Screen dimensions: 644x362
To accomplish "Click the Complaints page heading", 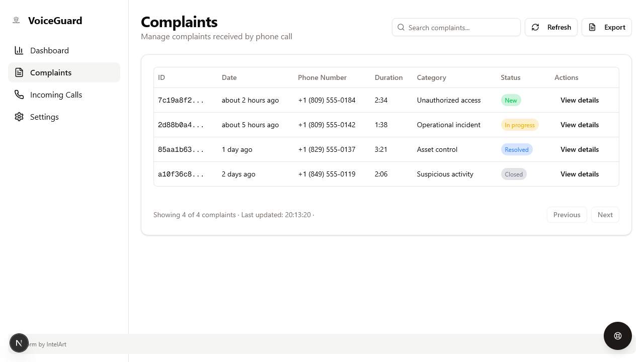I will [179, 22].
